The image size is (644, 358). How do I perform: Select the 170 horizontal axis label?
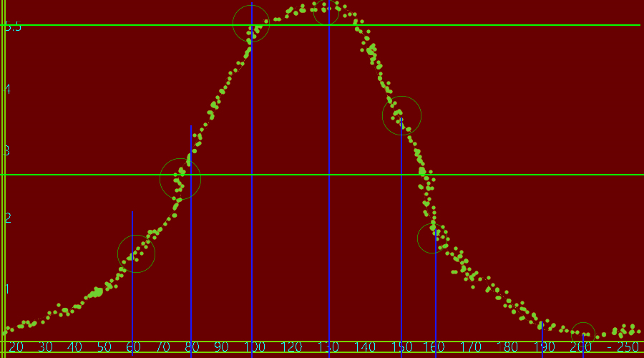471,347
